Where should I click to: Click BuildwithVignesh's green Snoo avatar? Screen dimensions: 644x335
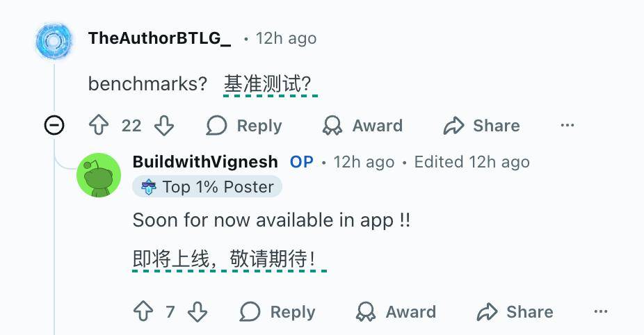(x=99, y=175)
